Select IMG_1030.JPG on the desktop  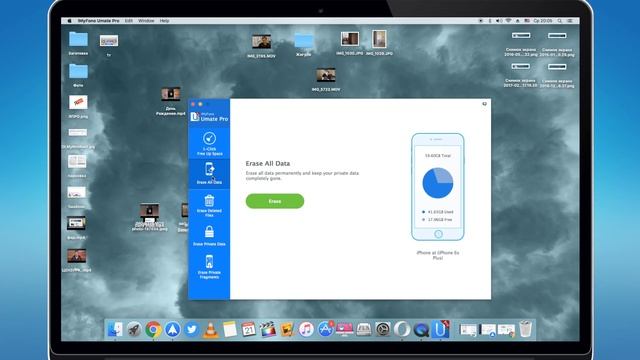pos(350,43)
